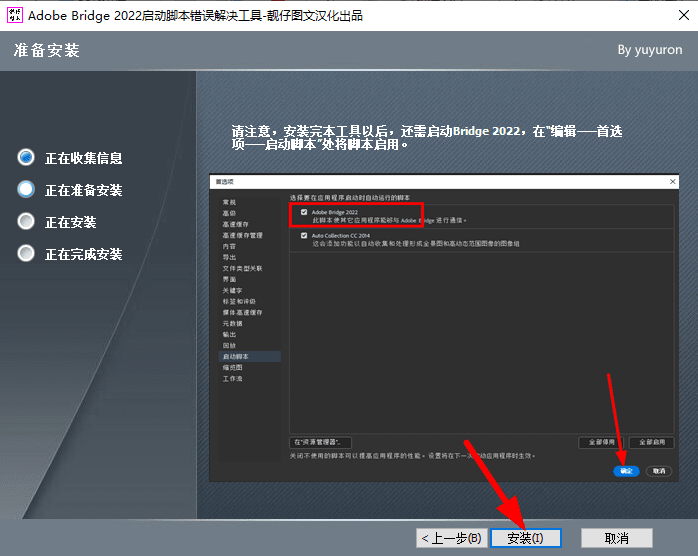
Task: Select 高级 in the preferences preview list
Action: tap(229, 213)
